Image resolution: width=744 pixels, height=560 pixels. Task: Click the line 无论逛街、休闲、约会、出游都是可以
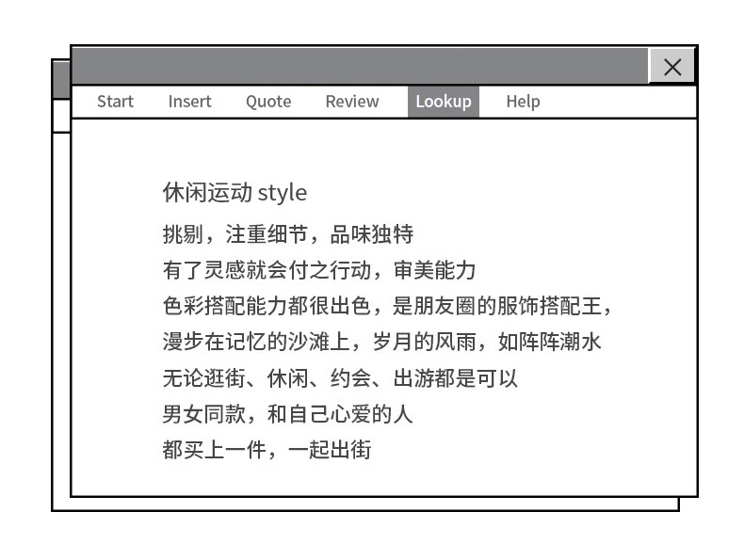point(340,378)
